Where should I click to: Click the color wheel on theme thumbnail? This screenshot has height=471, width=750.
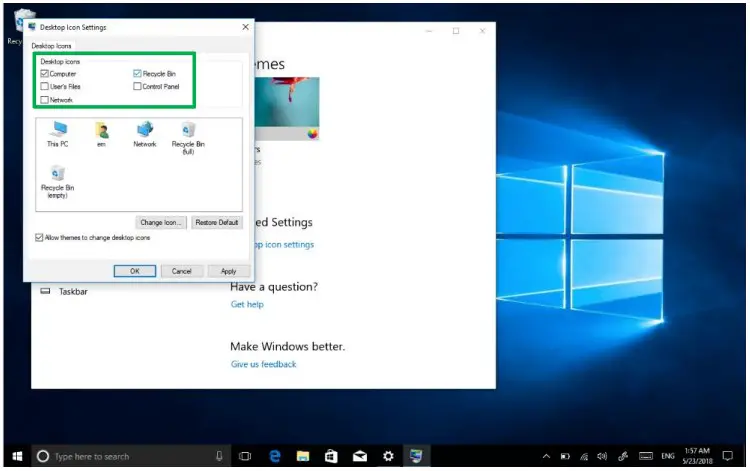[312, 134]
